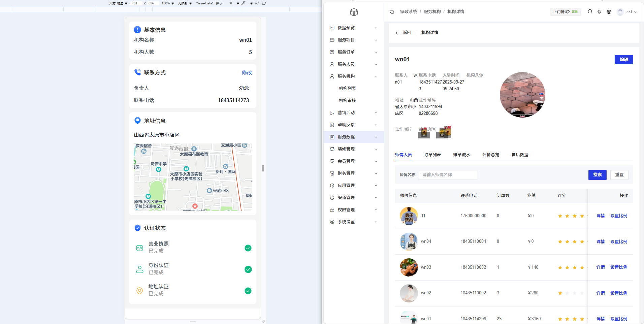Select 机构审核 in the sidebar
The height and width of the screenshot is (324, 644).
[347, 101]
